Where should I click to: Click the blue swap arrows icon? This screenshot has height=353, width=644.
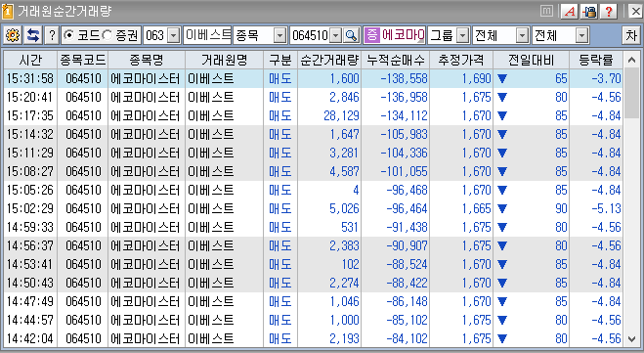pos(33,36)
